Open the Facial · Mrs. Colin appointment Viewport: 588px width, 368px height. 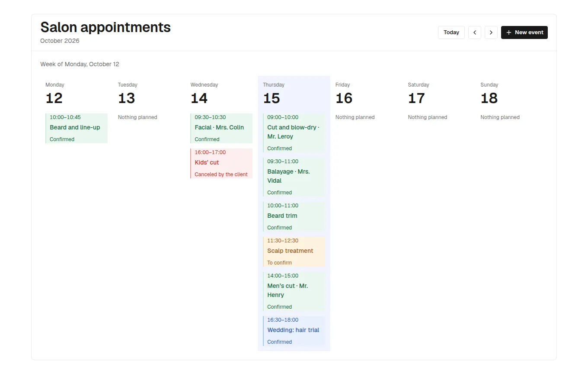click(x=221, y=128)
